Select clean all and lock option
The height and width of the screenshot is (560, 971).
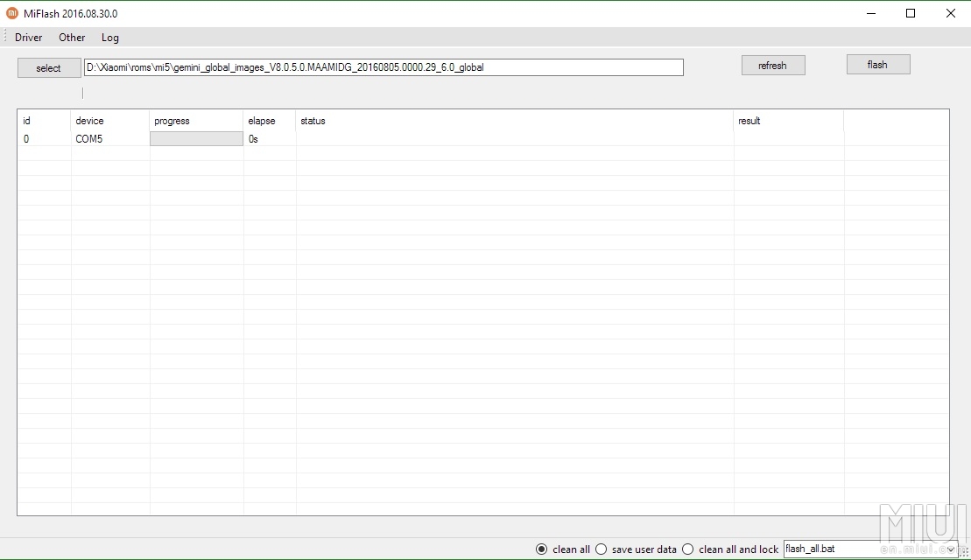pos(688,549)
